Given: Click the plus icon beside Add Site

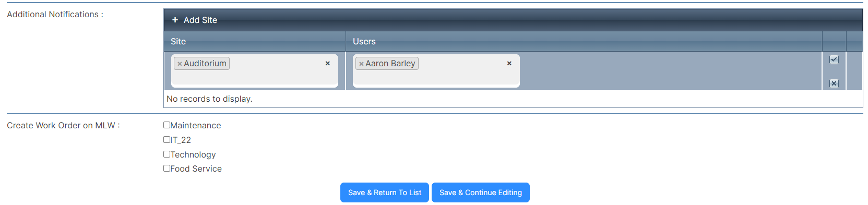Looking at the screenshot, I should pyautogui.click(x=175, y=20).
